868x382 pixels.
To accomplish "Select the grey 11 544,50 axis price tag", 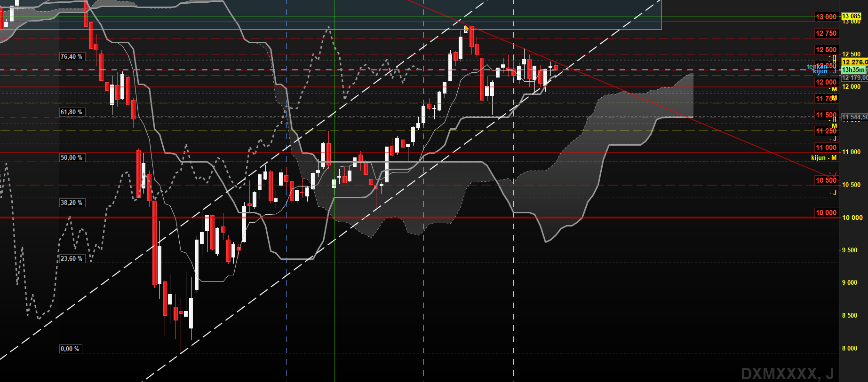I will coord(854,117).
